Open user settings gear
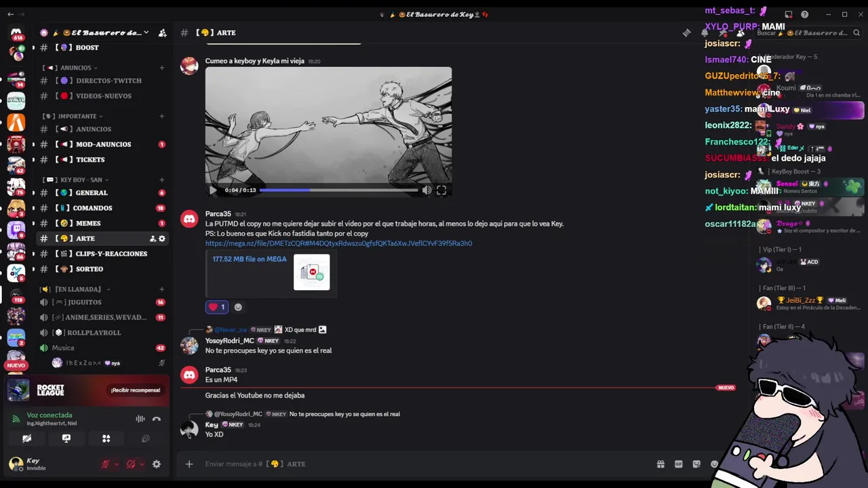Screen dimensions: 868x488 [x=157, y=464]
